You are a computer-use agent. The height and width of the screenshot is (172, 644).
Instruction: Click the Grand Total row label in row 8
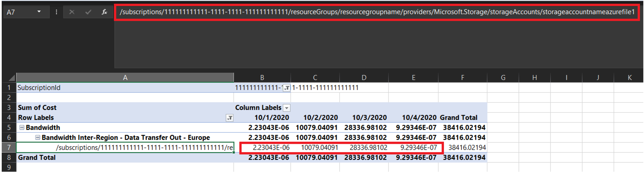(37, 158)
